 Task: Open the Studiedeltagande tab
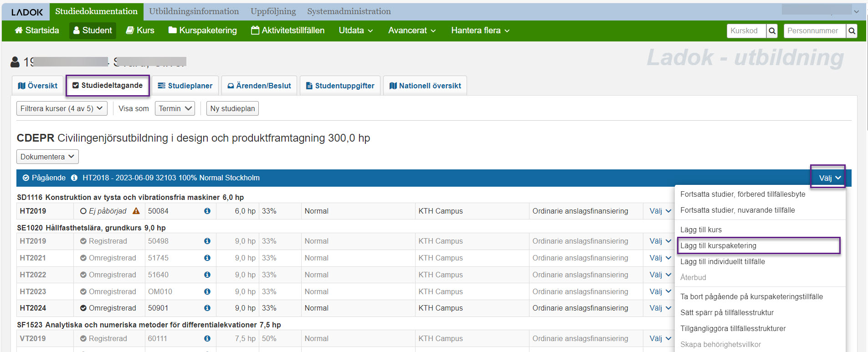[108, 86]
